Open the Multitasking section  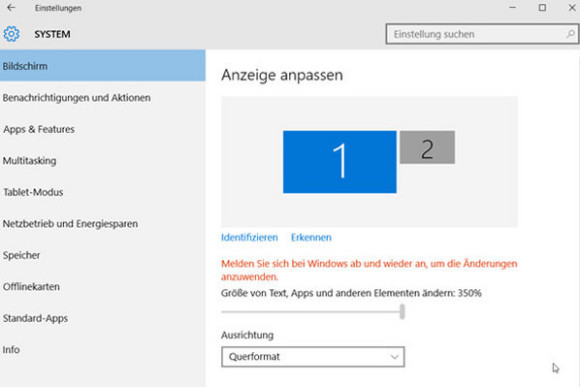102,161
